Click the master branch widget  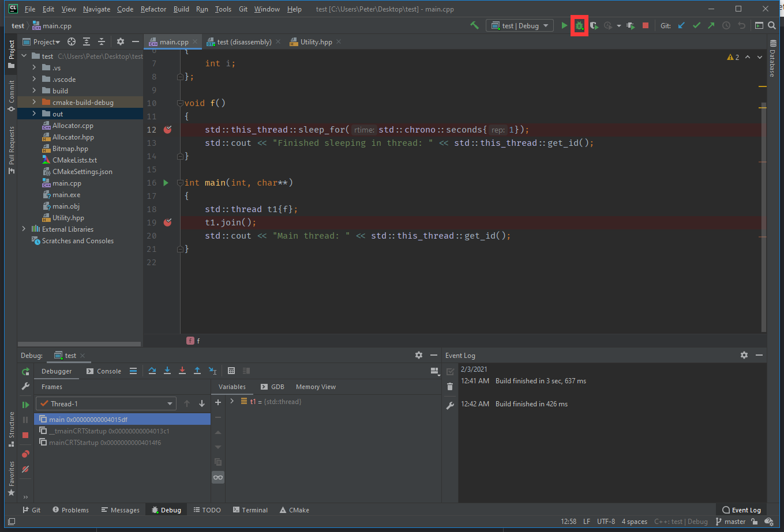click(x=730, y=522)
